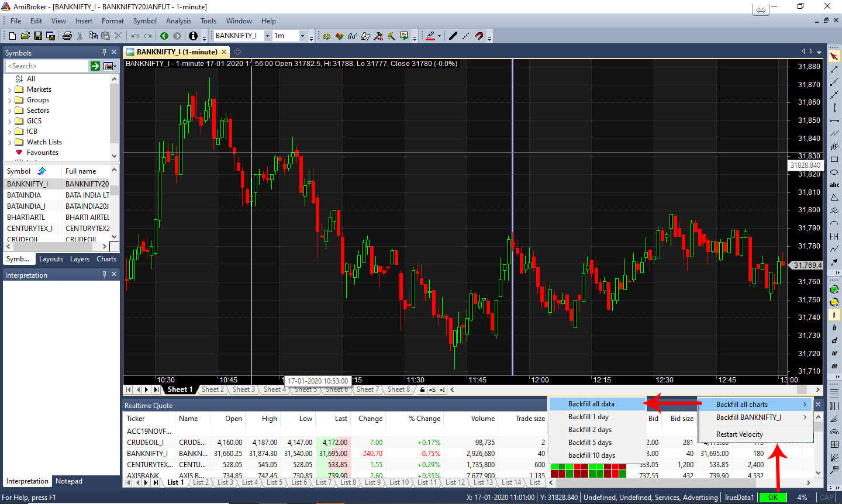This screenshot has height=504, width=842.
Task: Open the symbol BANKNIFTY_I dropdown
Action: pos(267,36)
